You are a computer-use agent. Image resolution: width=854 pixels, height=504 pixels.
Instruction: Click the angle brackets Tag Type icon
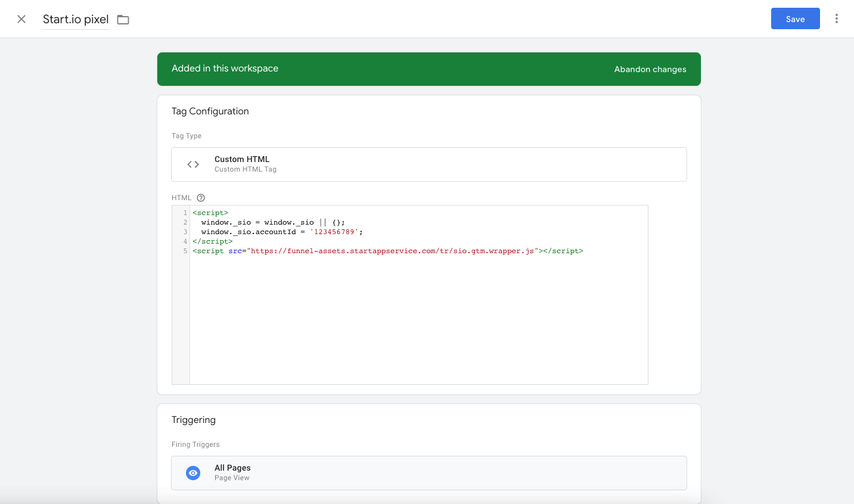(x=192, y=164)
